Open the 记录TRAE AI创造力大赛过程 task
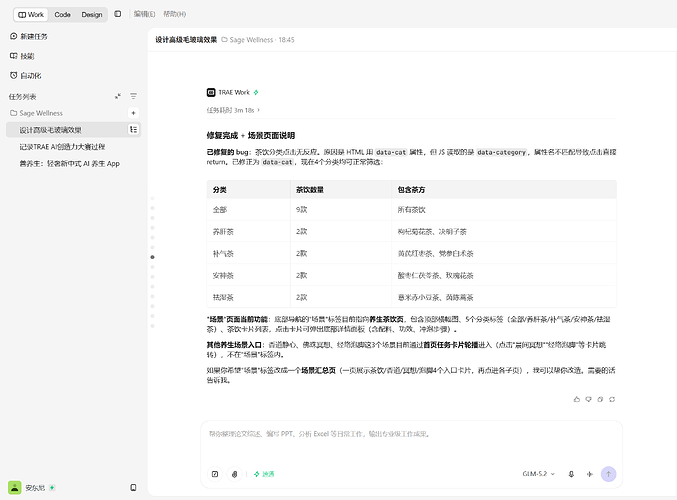 click(x=62, y=147)
